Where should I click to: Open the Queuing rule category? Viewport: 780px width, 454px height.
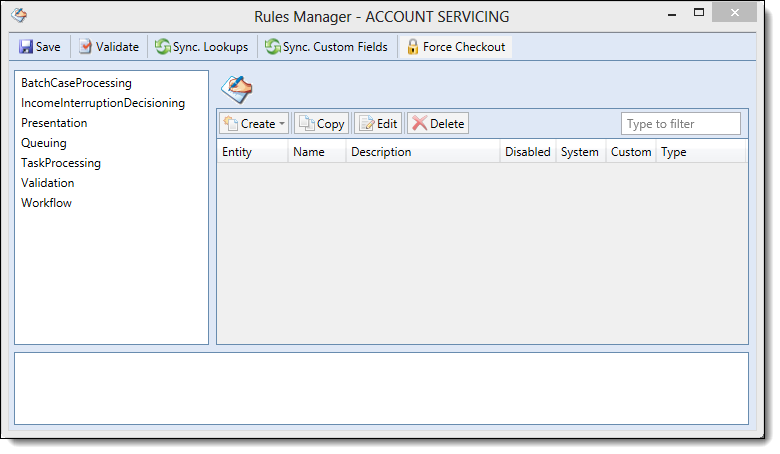pyautogui.click(x=44, y=143)
